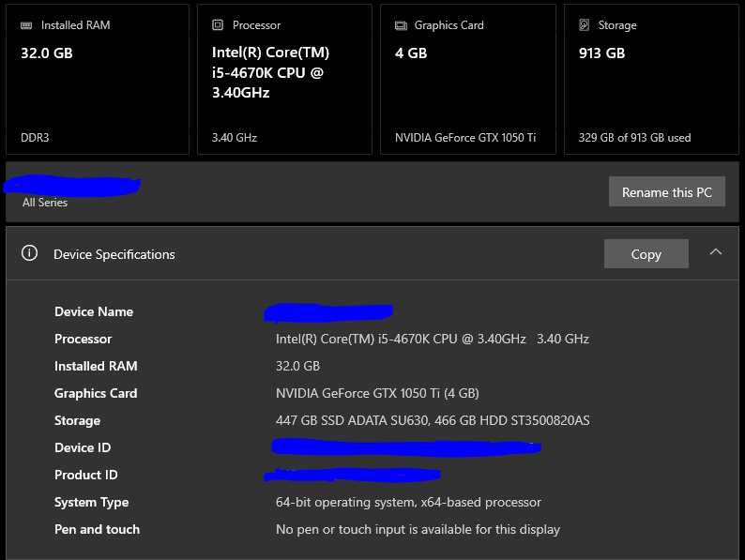This screenshot has height=560, width=745.
Task: Select the No pen or touch input value
Action: click(x=418, y=530)
